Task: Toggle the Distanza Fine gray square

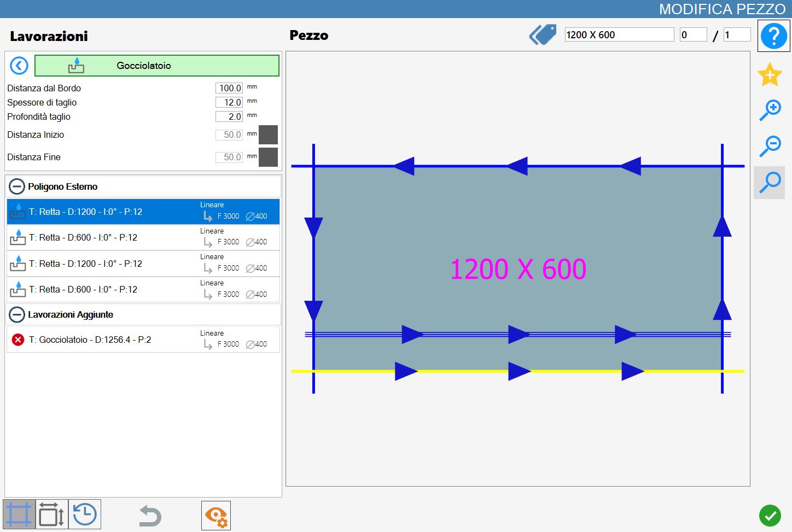Action: click(268, 157)
